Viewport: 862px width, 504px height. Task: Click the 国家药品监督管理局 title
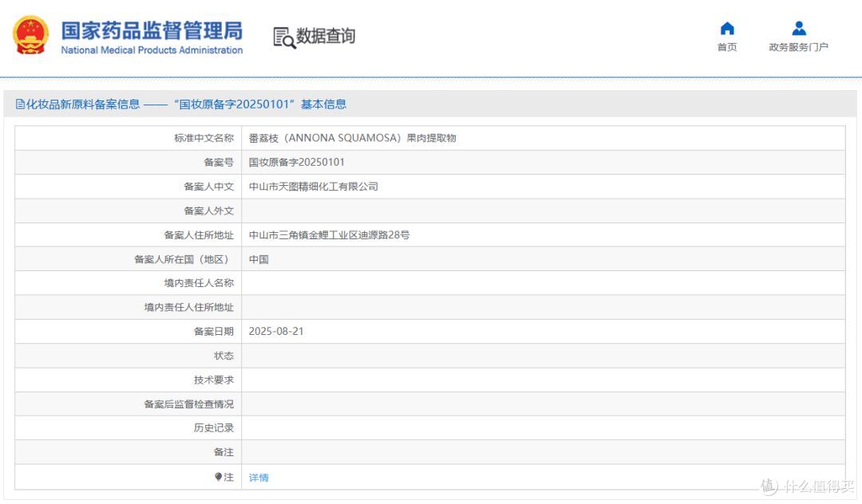point(152,31)
